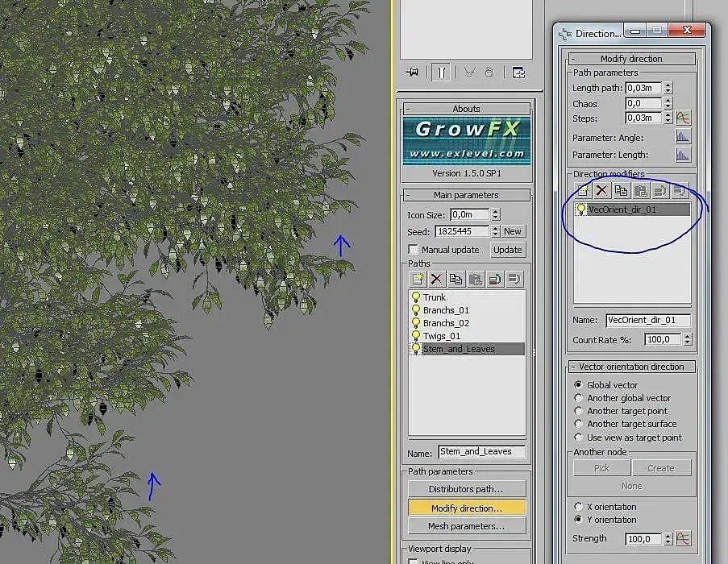
Task: Collapse Vector orientation direction rollout
Action: coord(631,367)
